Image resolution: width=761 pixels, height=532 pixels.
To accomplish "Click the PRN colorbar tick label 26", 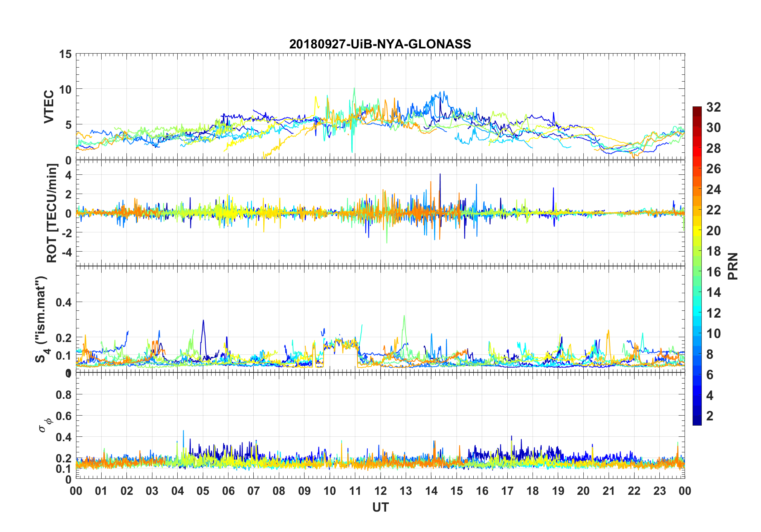I will [x=714, y=169].
